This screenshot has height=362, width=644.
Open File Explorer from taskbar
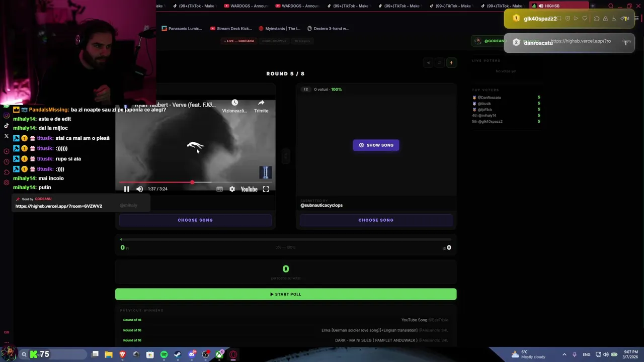coord(109,354)
